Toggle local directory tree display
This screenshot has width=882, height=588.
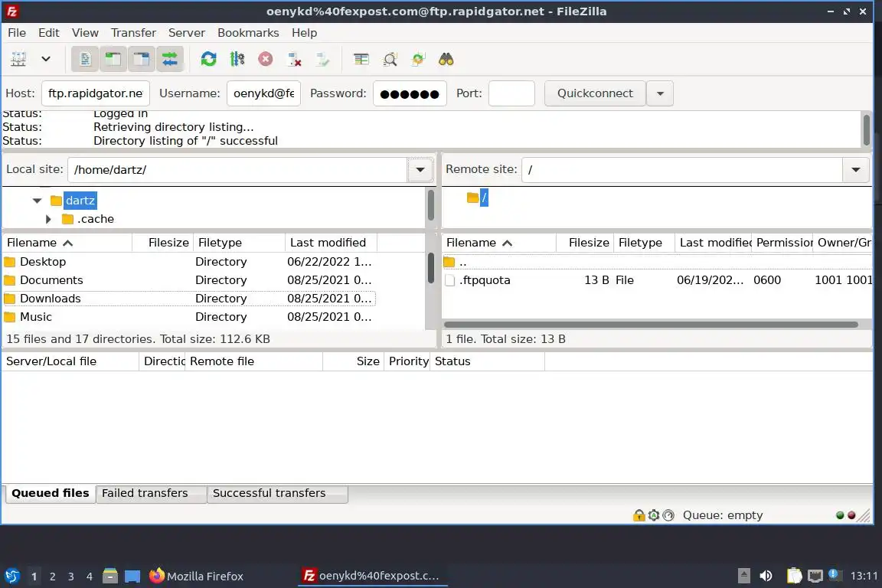coord(113,59)
